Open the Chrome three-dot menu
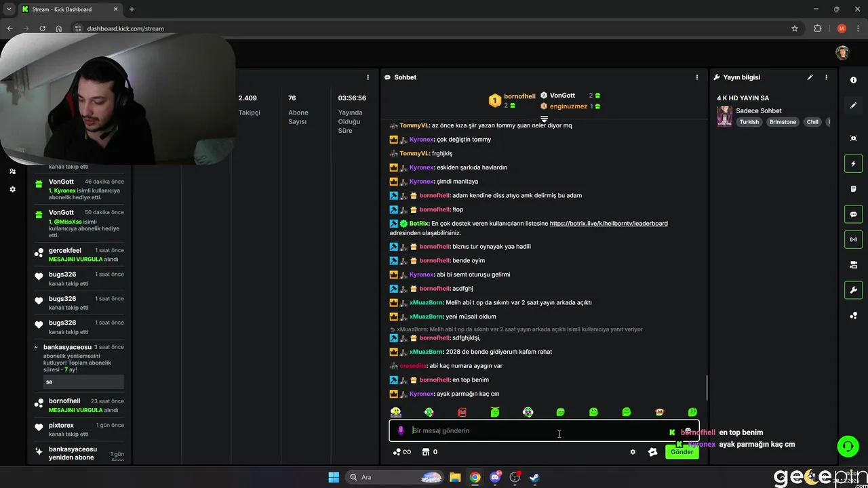The image size is (868, 488). [859, 28]
